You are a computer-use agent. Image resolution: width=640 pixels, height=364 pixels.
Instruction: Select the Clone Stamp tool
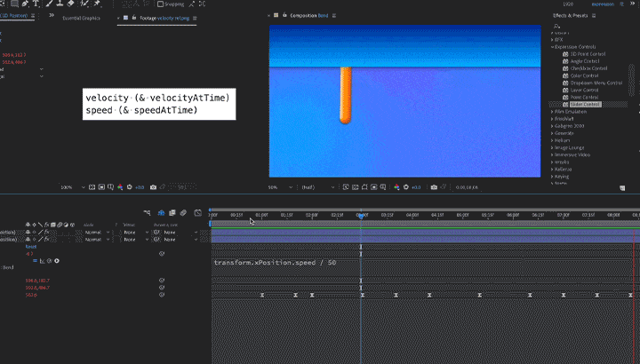point(60,4)
